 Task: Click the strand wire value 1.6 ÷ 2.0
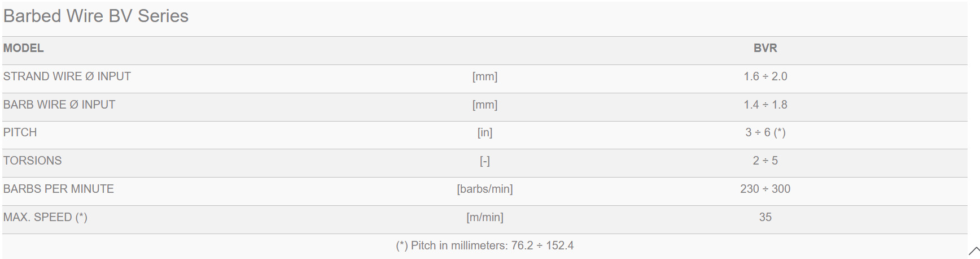coord(765,76)
